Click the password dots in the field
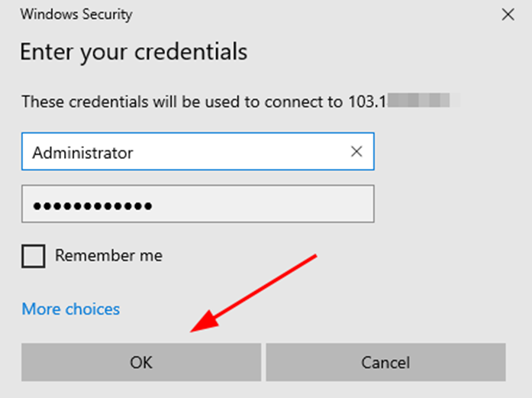Viewport: 532px width, 398px height. click(92, 206)
